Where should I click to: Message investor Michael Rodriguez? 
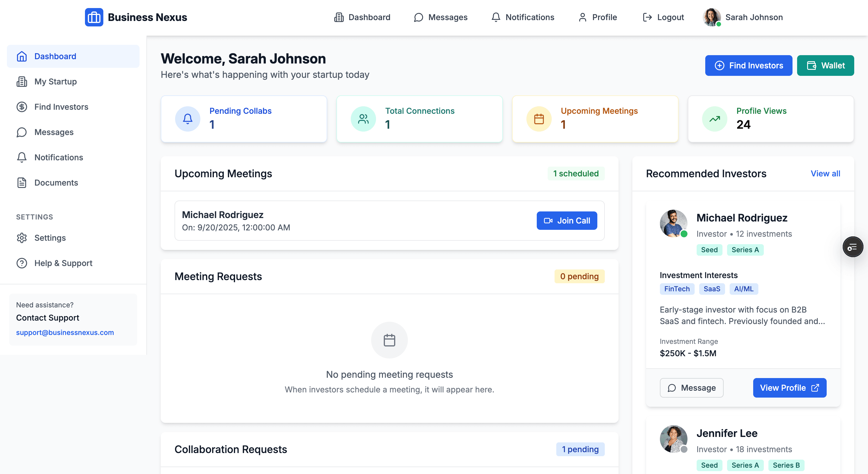pyautogui.click(x=691, y=388)
